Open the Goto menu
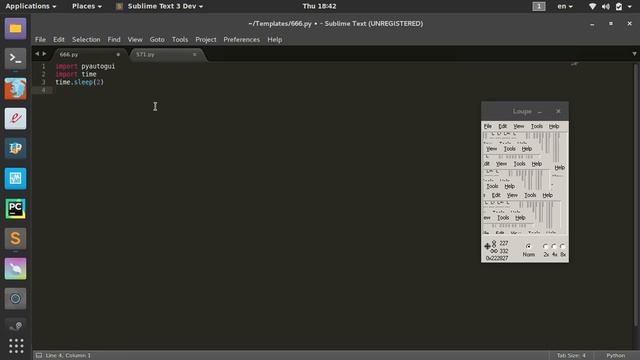The width and height of the screenshot is (640, 360). tap(157, 40)
